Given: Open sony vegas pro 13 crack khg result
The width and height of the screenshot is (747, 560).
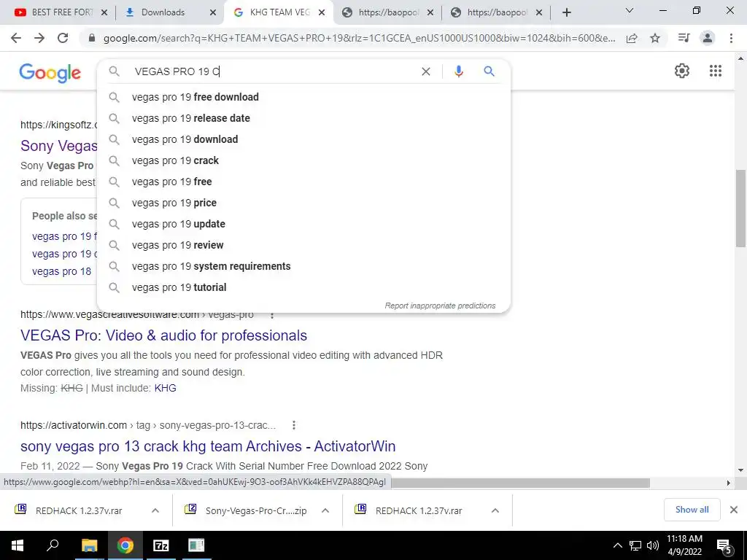Looking at the screenshot, I should pos(208,446).
